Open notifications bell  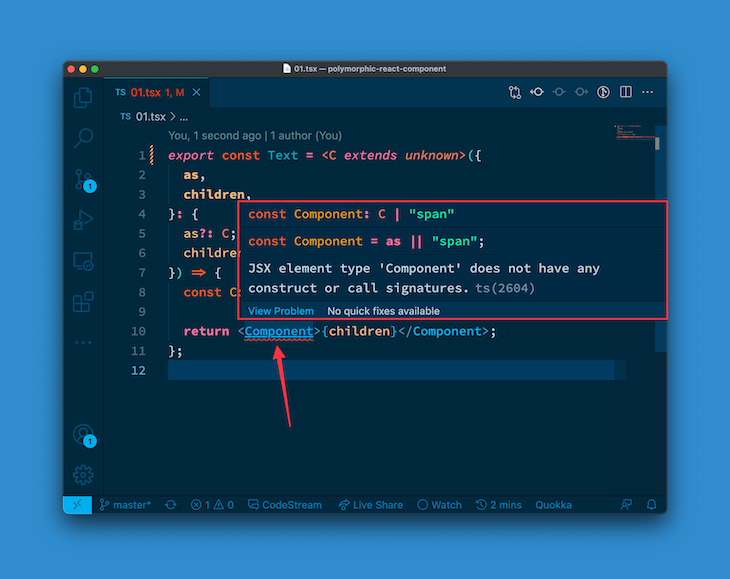pyautogui.click(x=652, y=505)
